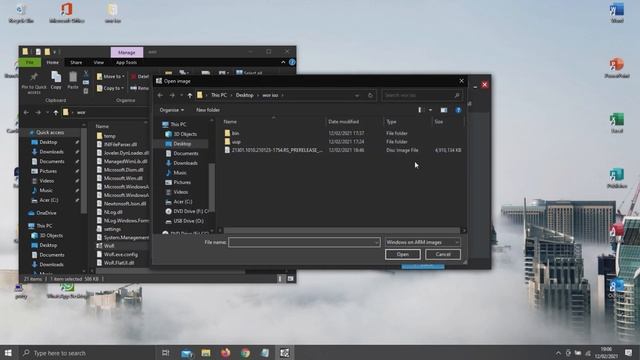Screen dimensions: 640x360
Task: Open the Windows Start menu
Action: 8,353
